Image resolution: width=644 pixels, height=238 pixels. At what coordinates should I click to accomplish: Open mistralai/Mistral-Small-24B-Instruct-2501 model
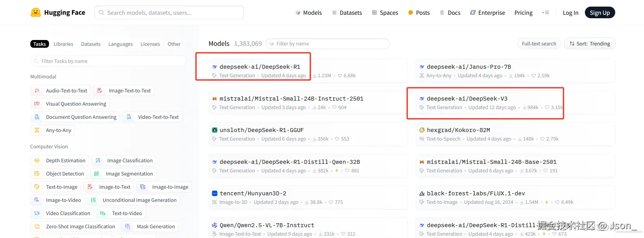point(308,102)
